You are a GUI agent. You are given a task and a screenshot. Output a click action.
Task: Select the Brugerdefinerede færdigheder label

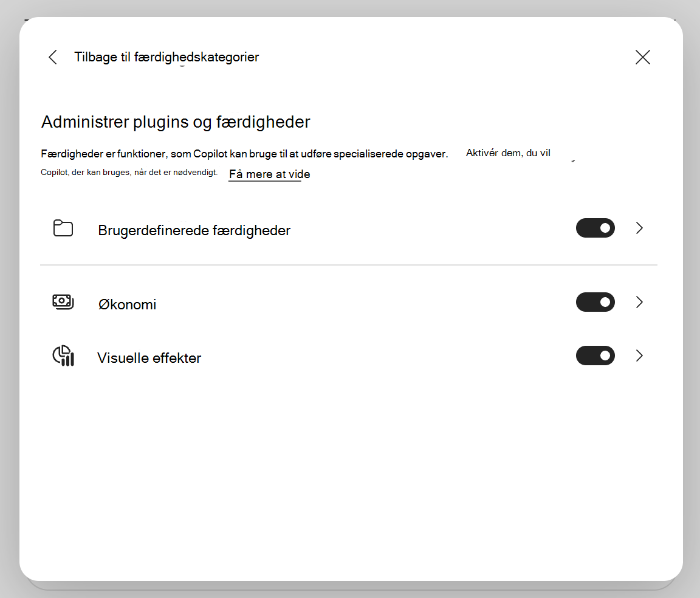click(194, 230)
